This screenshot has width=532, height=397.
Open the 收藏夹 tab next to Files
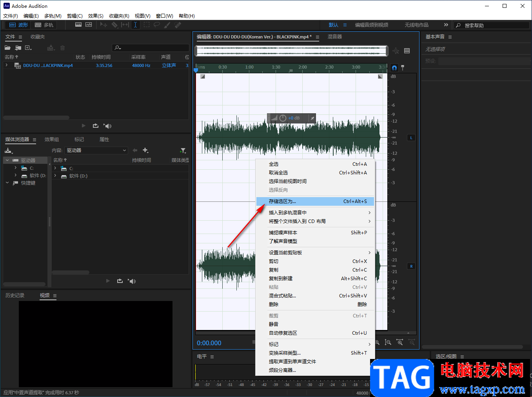click(x=38, y=37)
